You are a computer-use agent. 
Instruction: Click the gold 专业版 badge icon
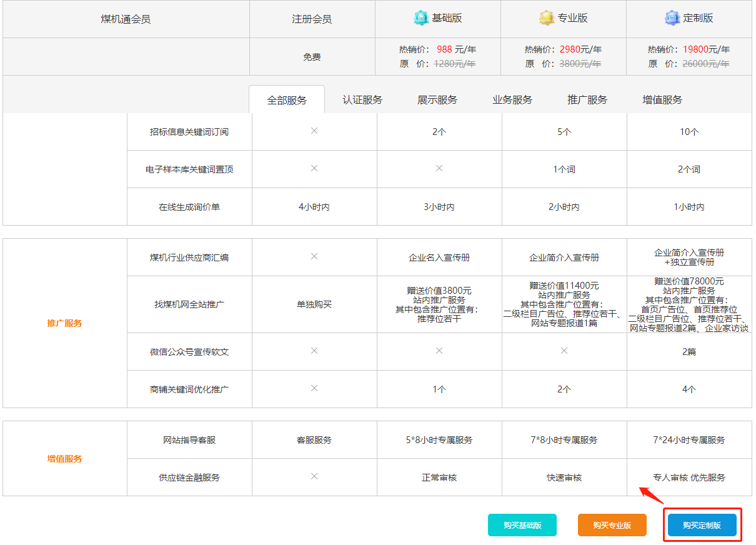pos(547,18)
